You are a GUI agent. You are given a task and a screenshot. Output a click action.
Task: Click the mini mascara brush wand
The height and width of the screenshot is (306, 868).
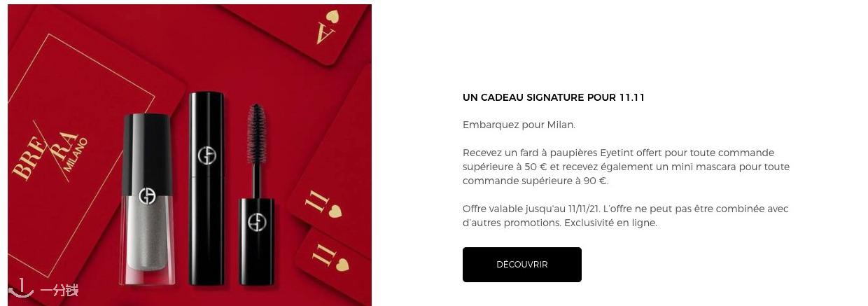(256, 148)
